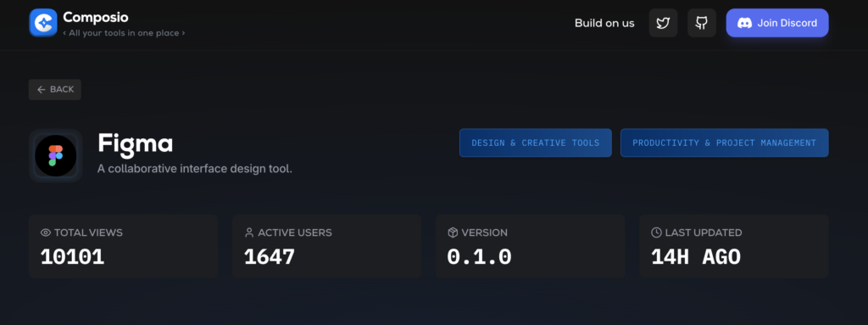Open the GitHub icon link
Viewport: 868px width, 325px height.
(701, 23)
